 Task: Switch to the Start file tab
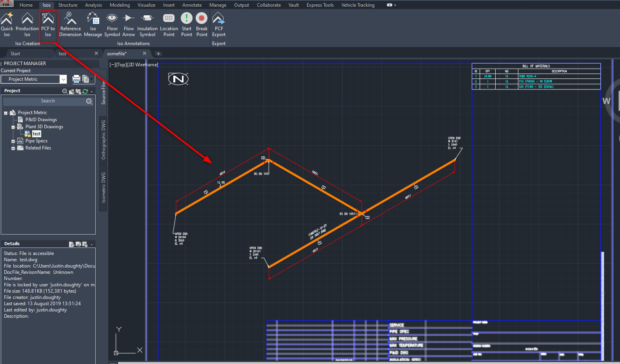(15, 54)
